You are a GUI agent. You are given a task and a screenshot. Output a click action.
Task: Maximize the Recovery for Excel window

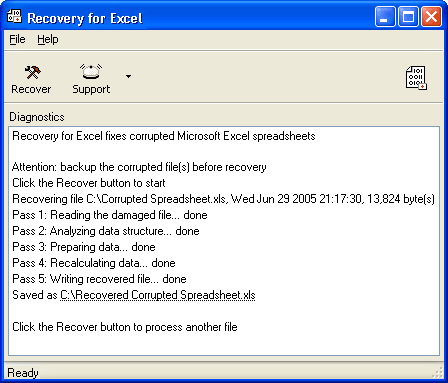(408, 16)
